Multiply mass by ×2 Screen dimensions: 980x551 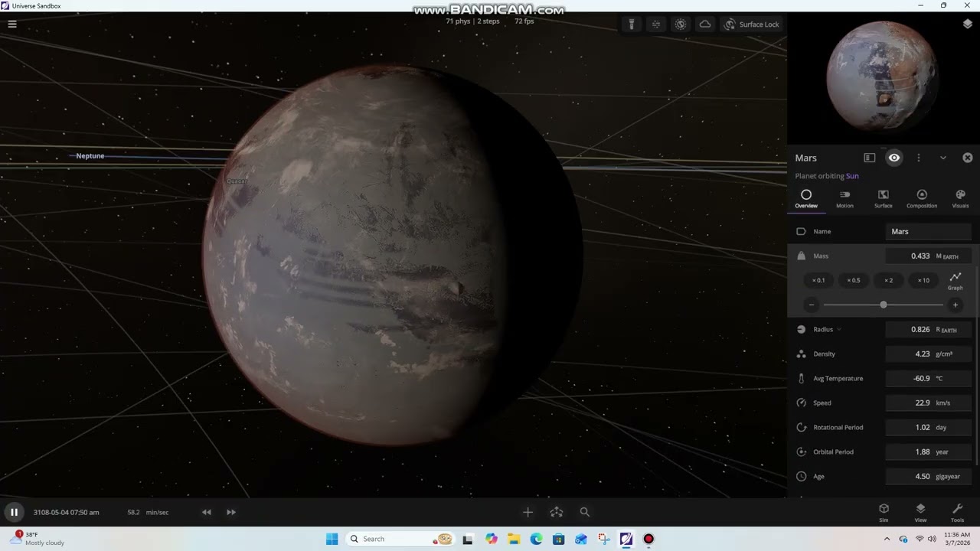point(888,280)
